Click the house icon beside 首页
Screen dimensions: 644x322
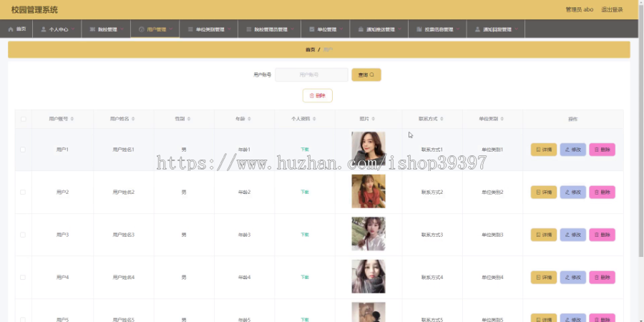coord(11,29)
